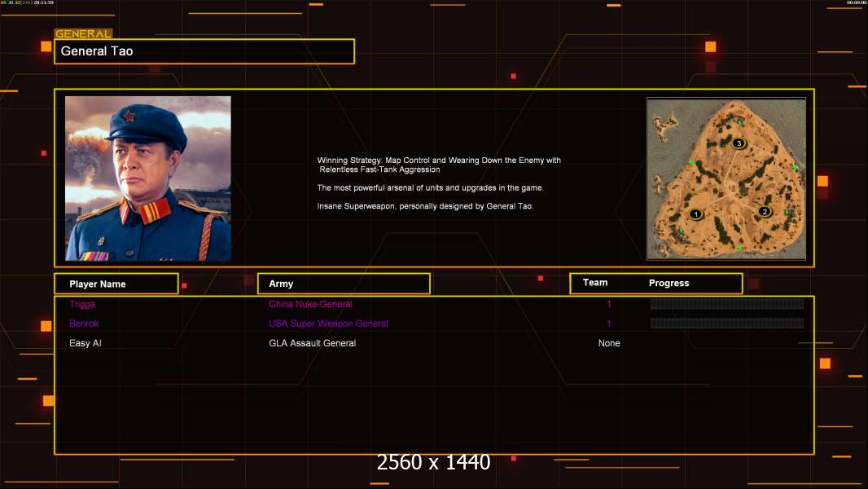The height and width of the screenshot is (489, 868).
Task: Click the green marker on the map's right edge
Action: point(795,167)
